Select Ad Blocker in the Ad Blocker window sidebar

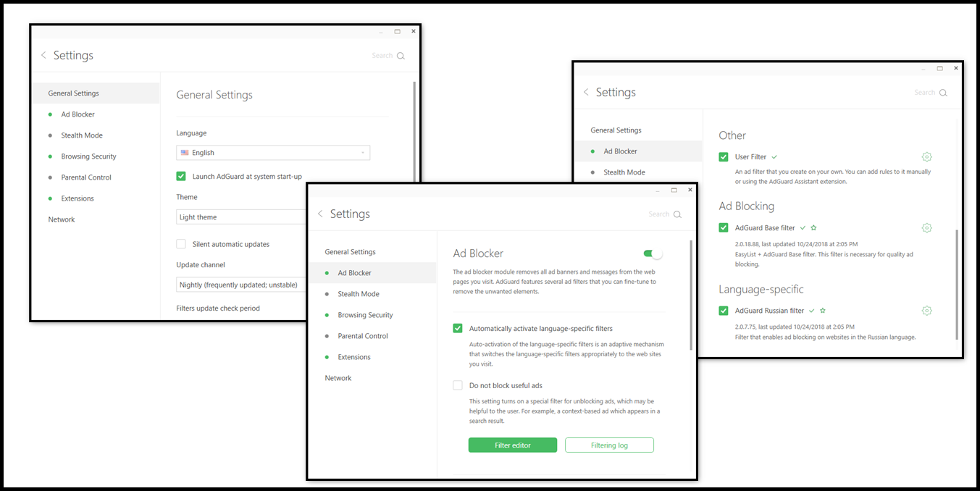click(372, 273)
